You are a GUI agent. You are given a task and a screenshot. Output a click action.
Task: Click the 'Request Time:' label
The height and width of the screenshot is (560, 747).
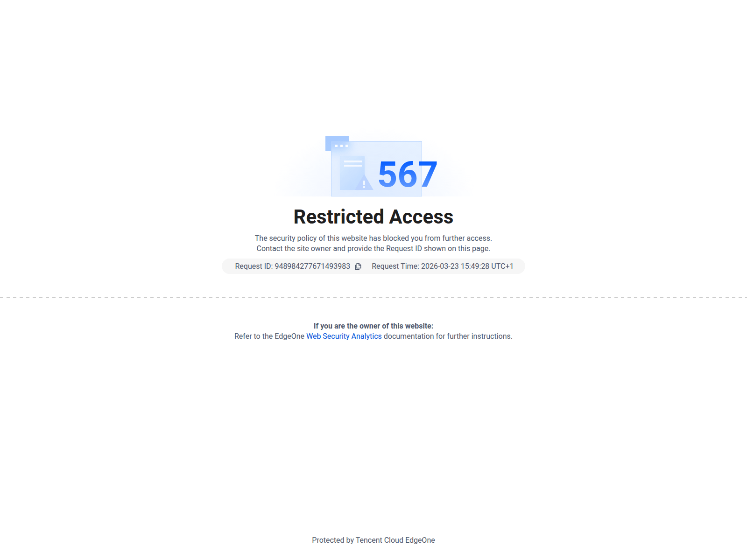395,266
